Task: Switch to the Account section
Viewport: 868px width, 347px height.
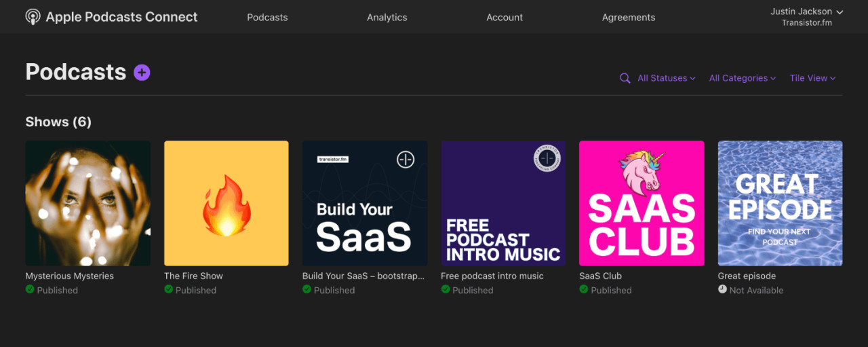Action: [505, 18]
